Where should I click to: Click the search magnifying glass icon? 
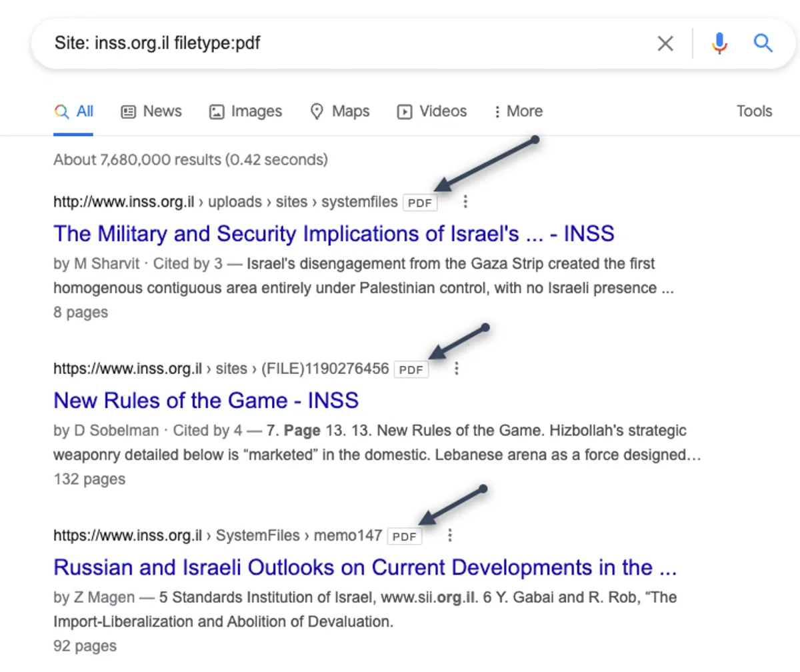762,43
